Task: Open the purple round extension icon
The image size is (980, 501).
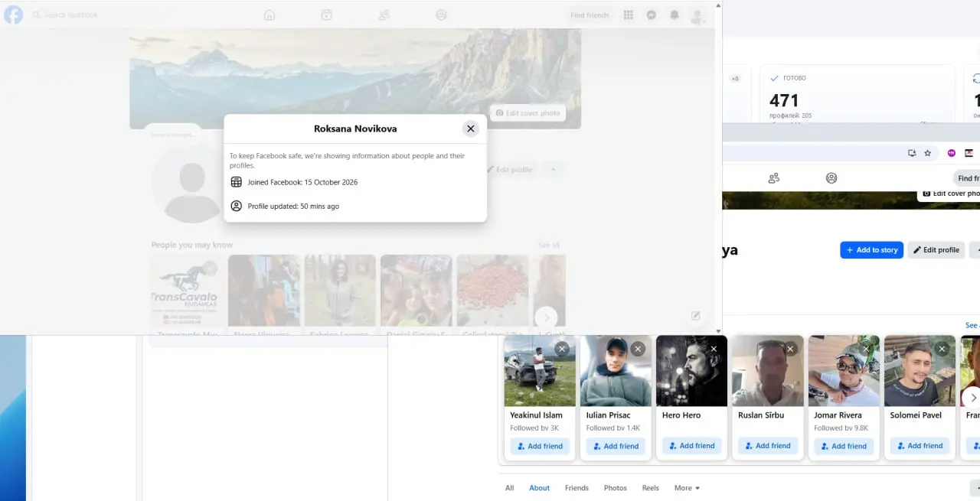Action: [952, 153]
